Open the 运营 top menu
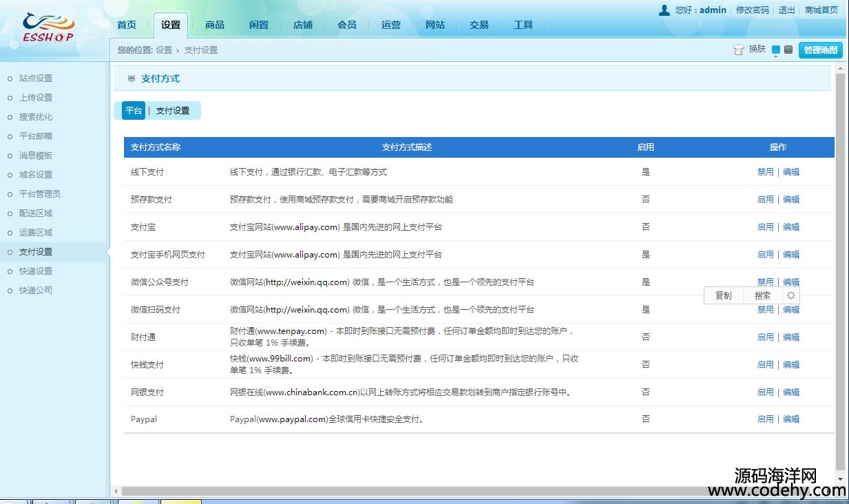This screenshot has height=504, width=849. [391, 25]
